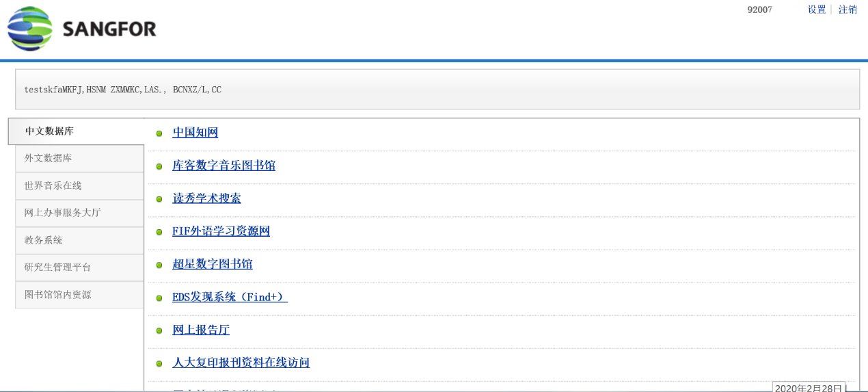
Task: Open EDS发现系统（Find+）link
Action: tap(230, 297)
